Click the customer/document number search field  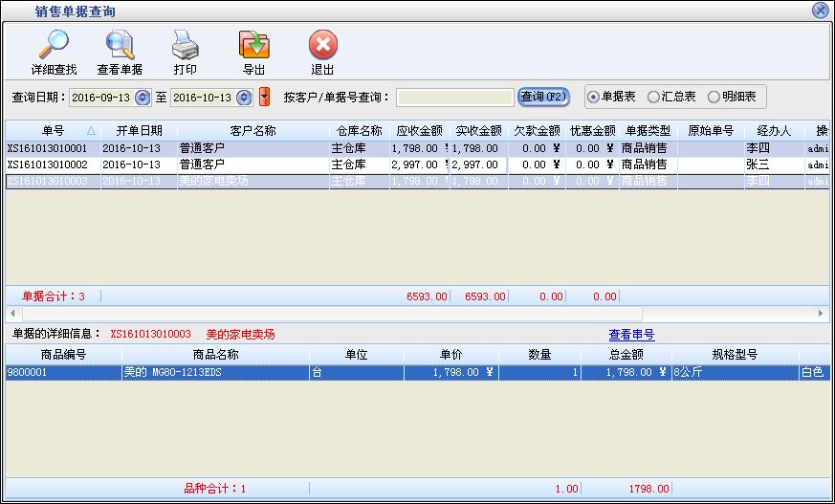click(x=454, y=97)
